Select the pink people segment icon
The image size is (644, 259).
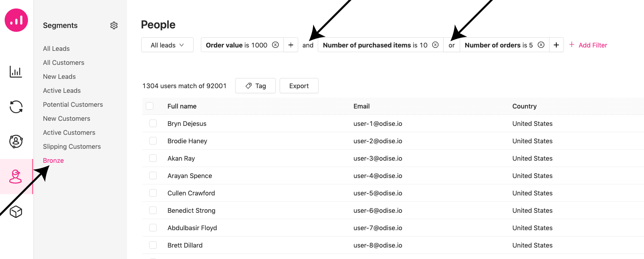tap(16, 176)
